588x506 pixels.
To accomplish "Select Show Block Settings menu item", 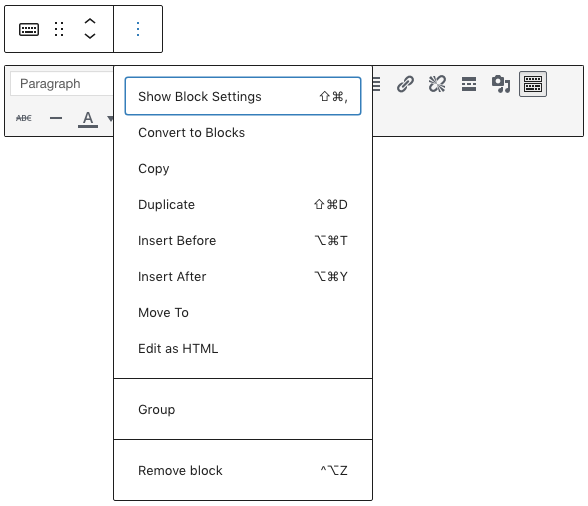I will tap(243, 96).
